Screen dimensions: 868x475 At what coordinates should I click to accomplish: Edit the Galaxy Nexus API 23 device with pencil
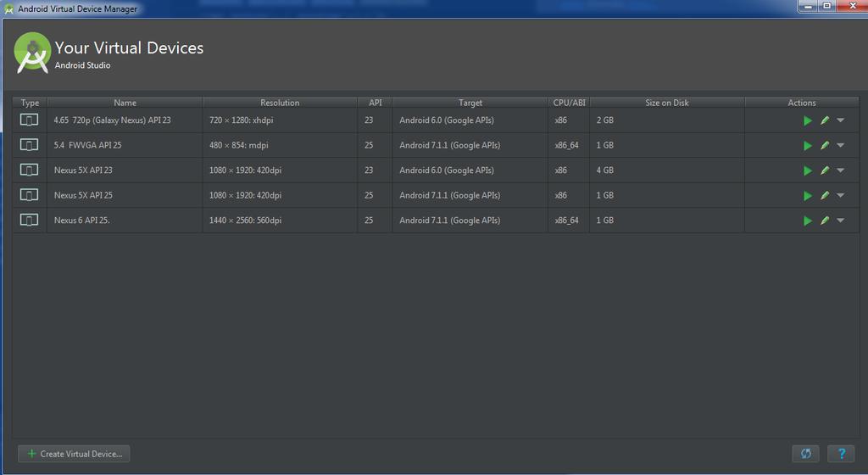pos(825,120)
